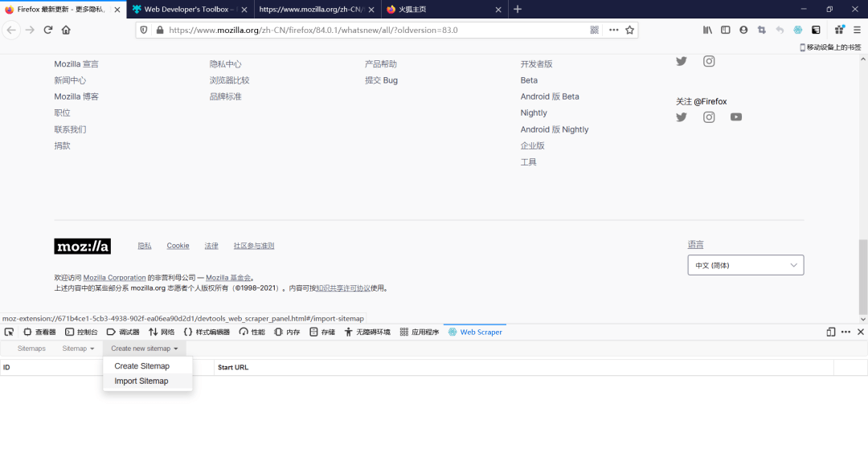868x465 pixels.
Task: Select Import Sitemap from the menu
Action: tap(141, 381)
